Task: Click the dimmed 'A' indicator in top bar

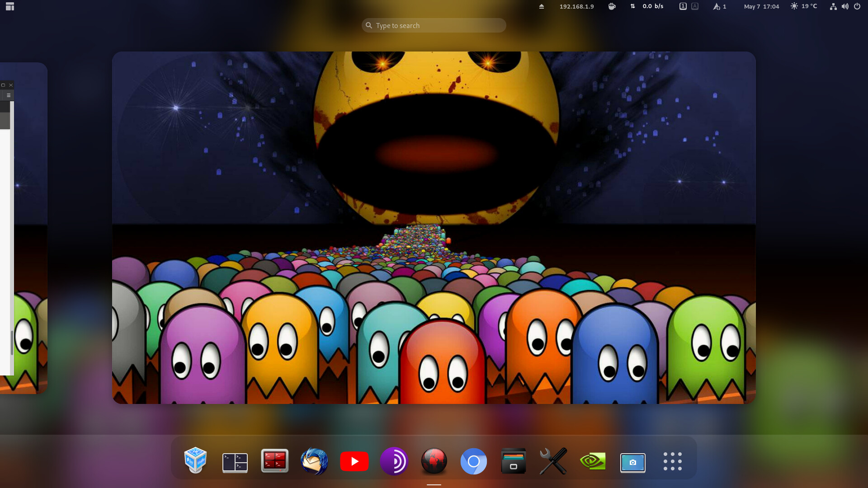Action: point(695,6)
